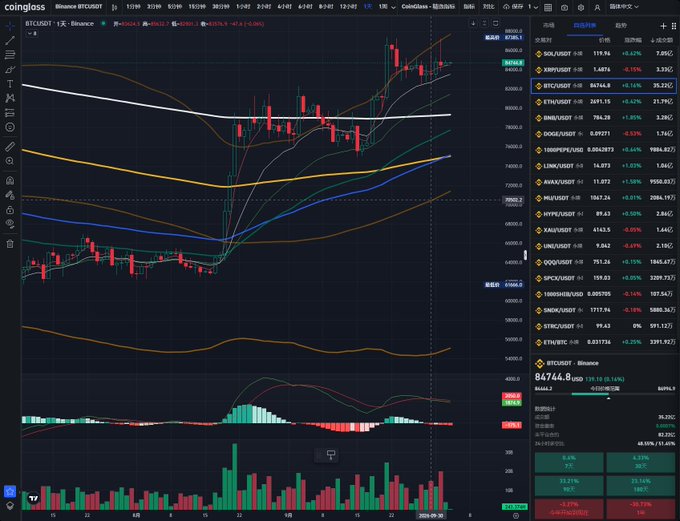Viewport: 680px width, 521px height.
Task: Take a chart snapshot with camera icon
Action: tap(564, 7)
